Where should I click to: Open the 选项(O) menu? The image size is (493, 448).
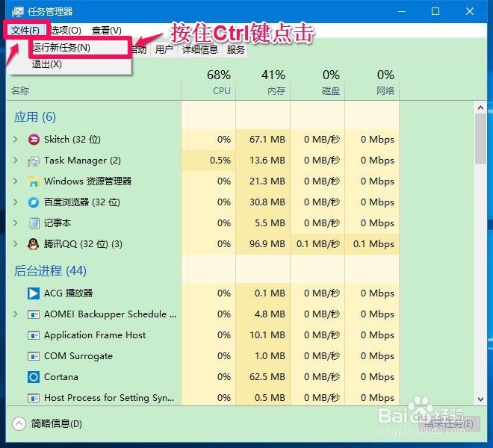[x=66, y=30]
